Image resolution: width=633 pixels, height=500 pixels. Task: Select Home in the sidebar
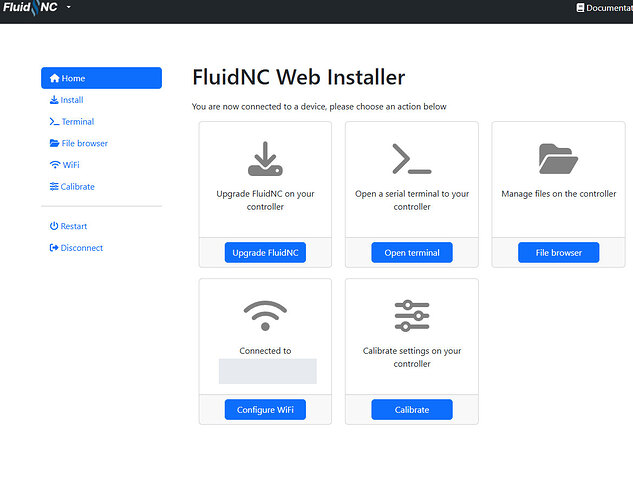(101, 78)
